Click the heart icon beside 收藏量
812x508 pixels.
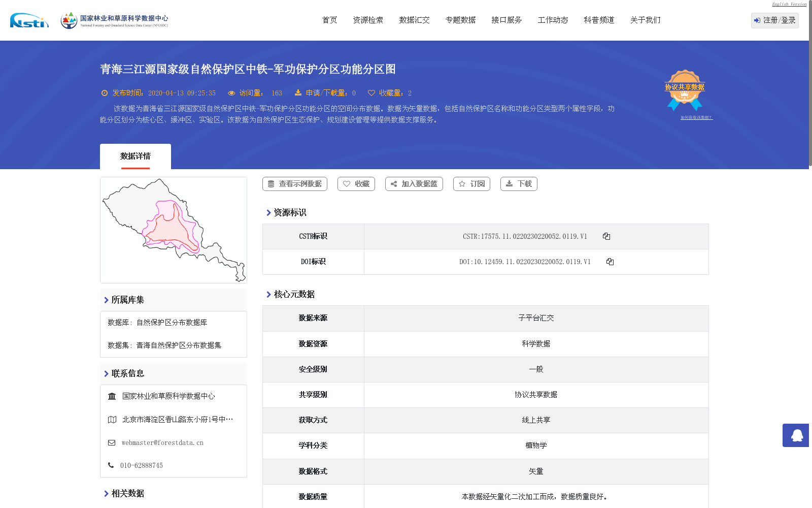pos(371,93)
